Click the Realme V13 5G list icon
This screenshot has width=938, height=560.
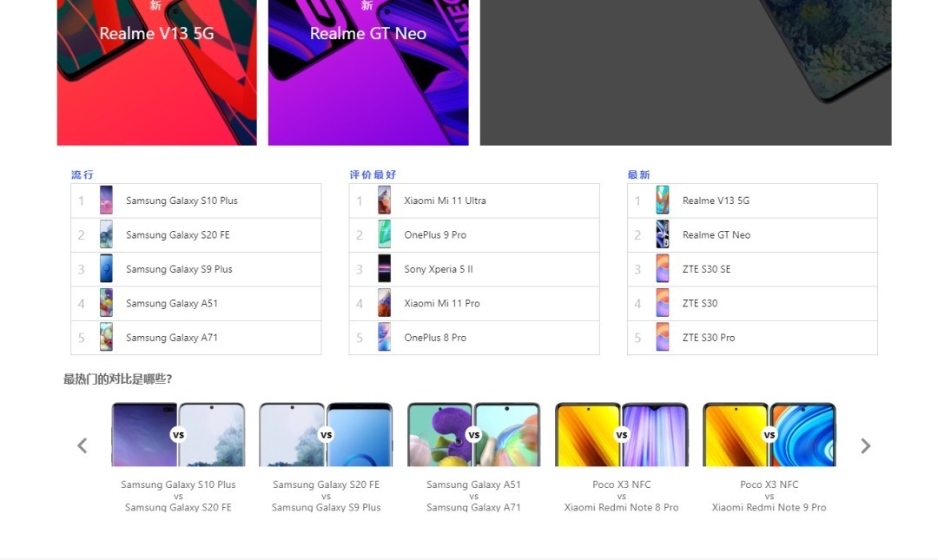tap(663, 200)
